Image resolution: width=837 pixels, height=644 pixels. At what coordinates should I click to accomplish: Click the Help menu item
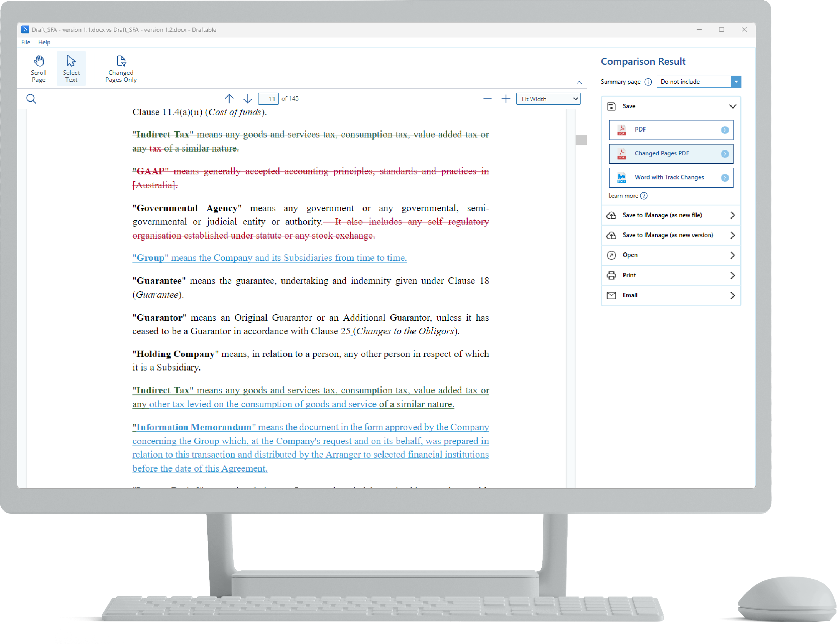[x=44, y=41]
